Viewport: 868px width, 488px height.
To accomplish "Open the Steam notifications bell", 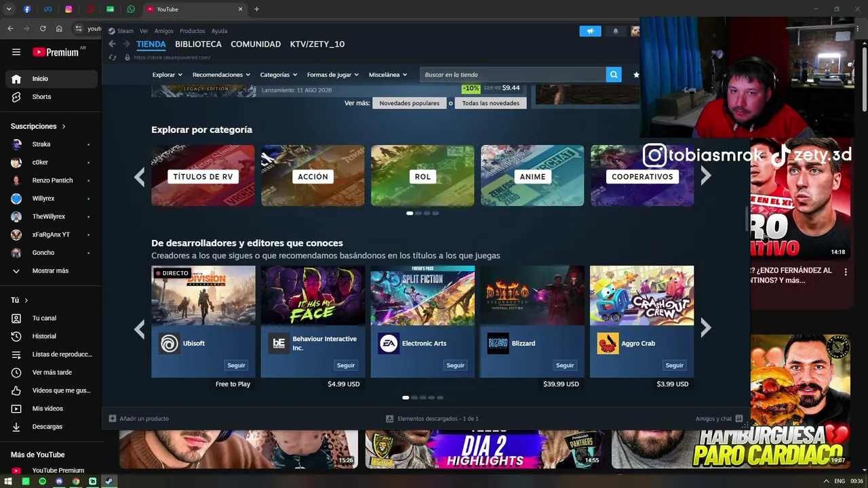I will pyautogui.click(x=616, y=31).
